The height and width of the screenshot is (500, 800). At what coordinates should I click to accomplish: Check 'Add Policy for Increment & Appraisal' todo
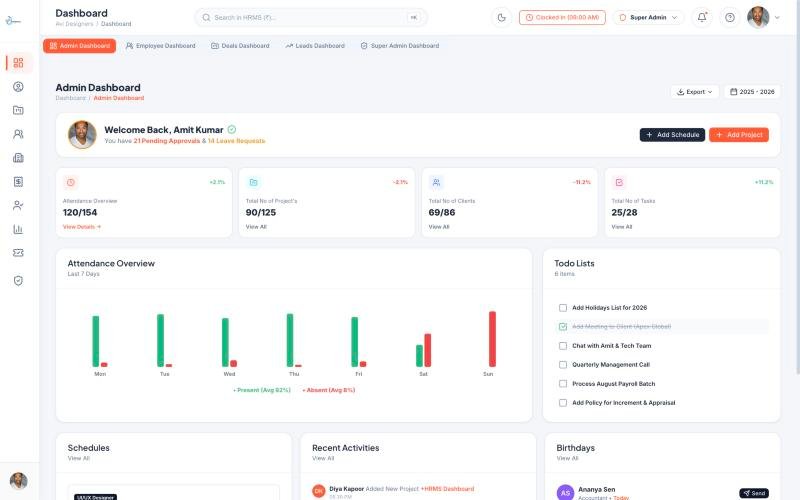click(563, 403)
